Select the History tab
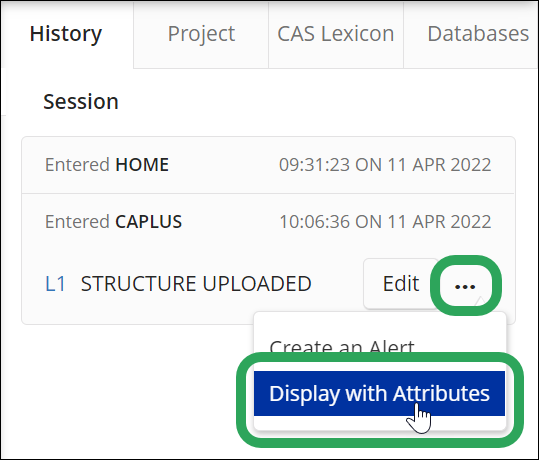The width and height of the screenshot is (539, 460). pyautogui.click(x=66, y=34)
